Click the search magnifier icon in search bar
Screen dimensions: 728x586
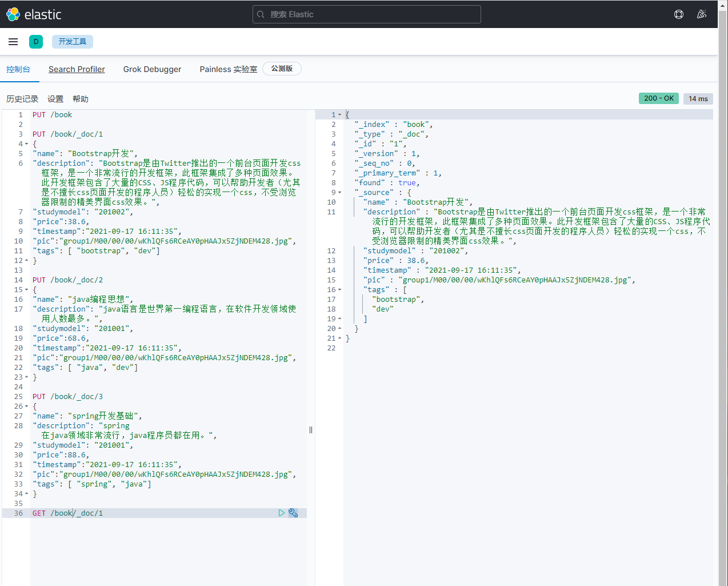261,14
